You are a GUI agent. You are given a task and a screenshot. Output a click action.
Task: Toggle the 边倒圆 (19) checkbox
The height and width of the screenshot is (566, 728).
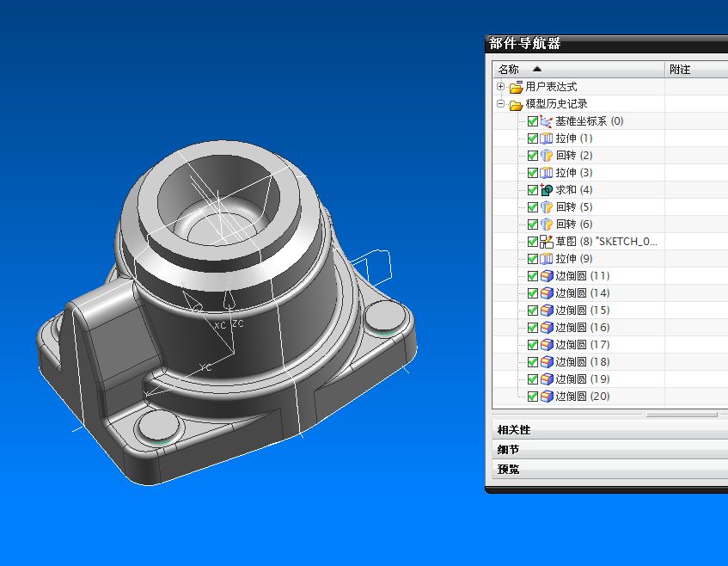pos(533,379)
